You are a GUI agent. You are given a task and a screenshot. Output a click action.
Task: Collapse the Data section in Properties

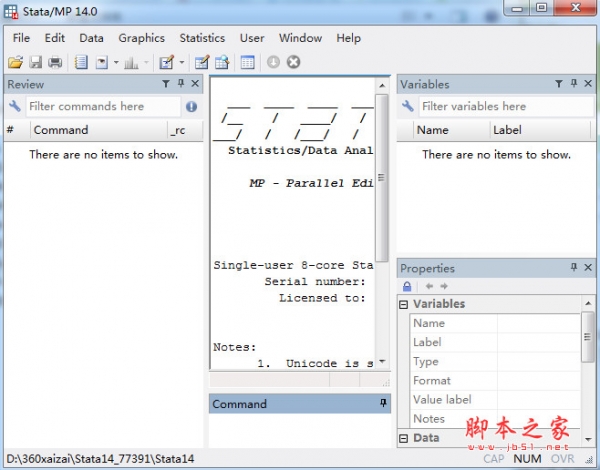pyautogui.click(x=403, y=438)
